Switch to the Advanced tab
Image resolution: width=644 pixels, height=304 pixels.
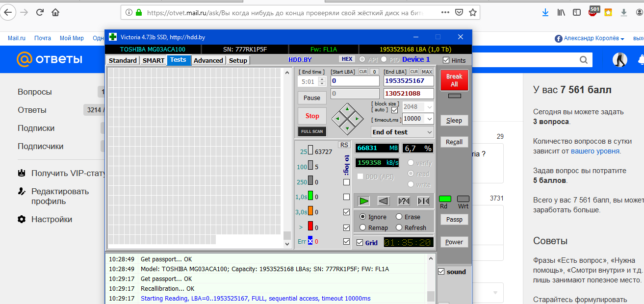click(208, 60)
